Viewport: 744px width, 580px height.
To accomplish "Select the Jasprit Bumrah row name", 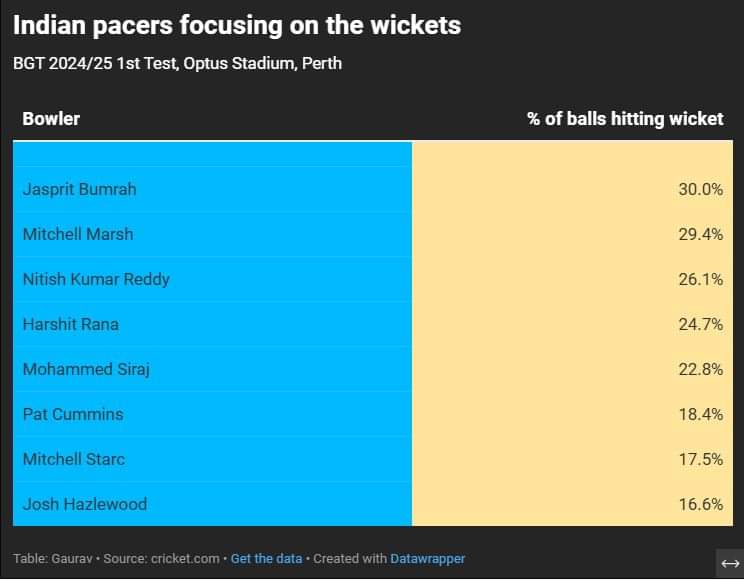I will click(x=79, y=189).
